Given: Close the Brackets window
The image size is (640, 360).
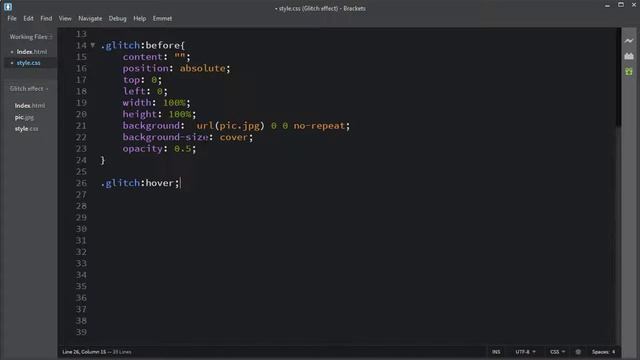Looking at the screenshot, I should point(634,5).
